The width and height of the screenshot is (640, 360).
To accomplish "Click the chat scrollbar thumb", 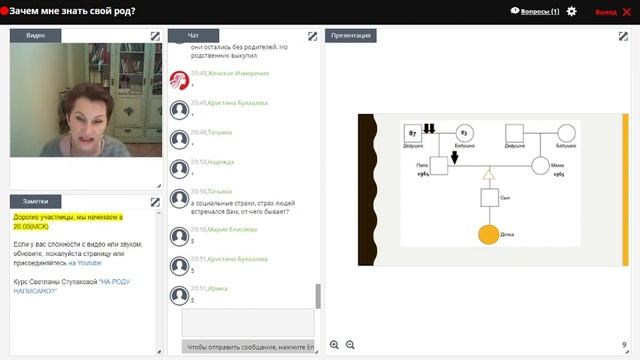I will [x=318, y=296].
